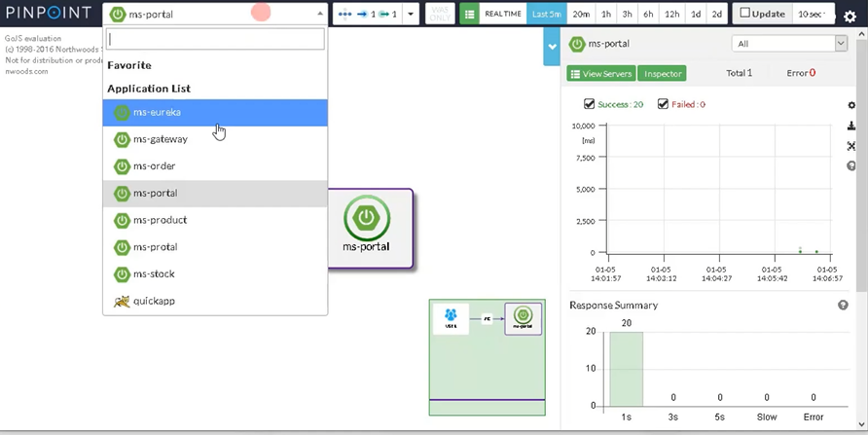Click the scatter chart help icon

(x=851, y=165)
